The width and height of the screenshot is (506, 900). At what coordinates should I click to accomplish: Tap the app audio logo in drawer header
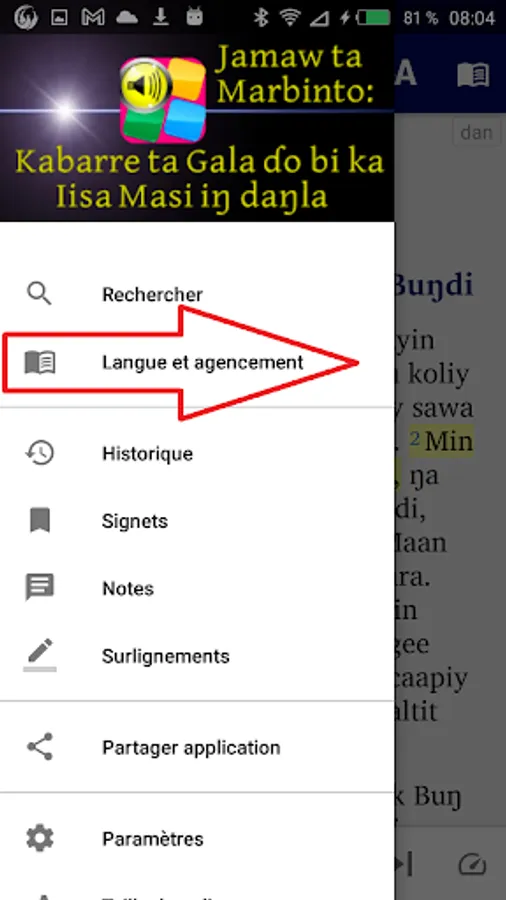[163, 100]
